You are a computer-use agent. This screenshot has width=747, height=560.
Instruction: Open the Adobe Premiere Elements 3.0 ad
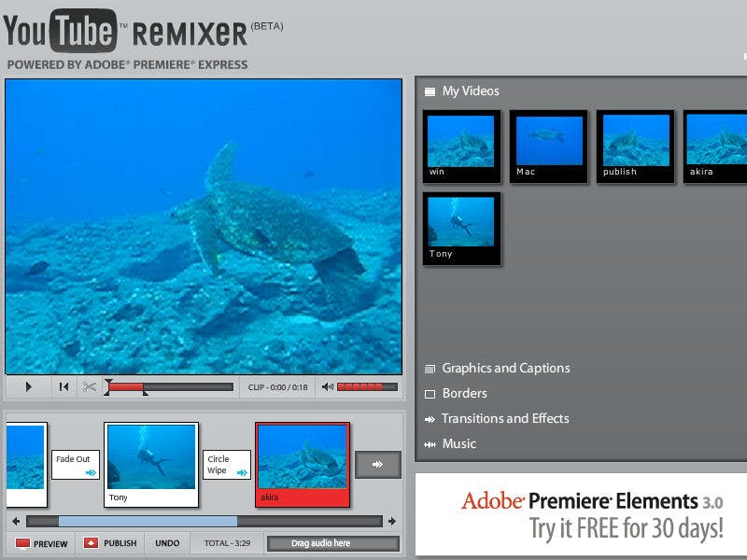click(581, 514)
